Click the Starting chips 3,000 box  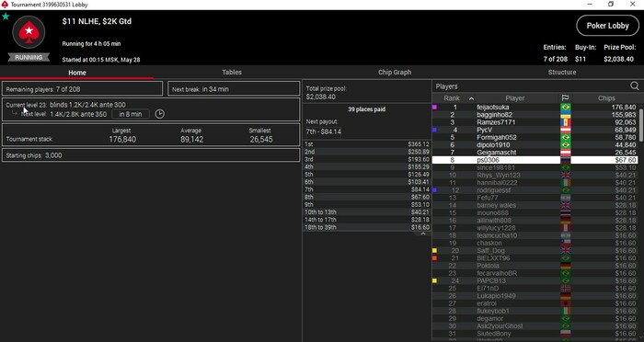tap(151, 155)
